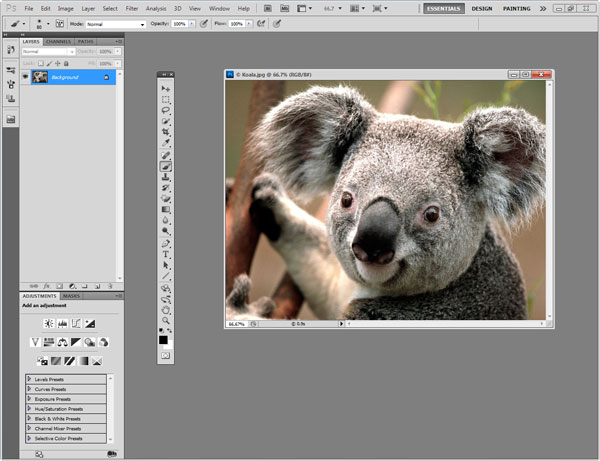Expand the Hue/Saturation Presets list
The height and width of the screenshot is (461, 600).
click(29, 408)
